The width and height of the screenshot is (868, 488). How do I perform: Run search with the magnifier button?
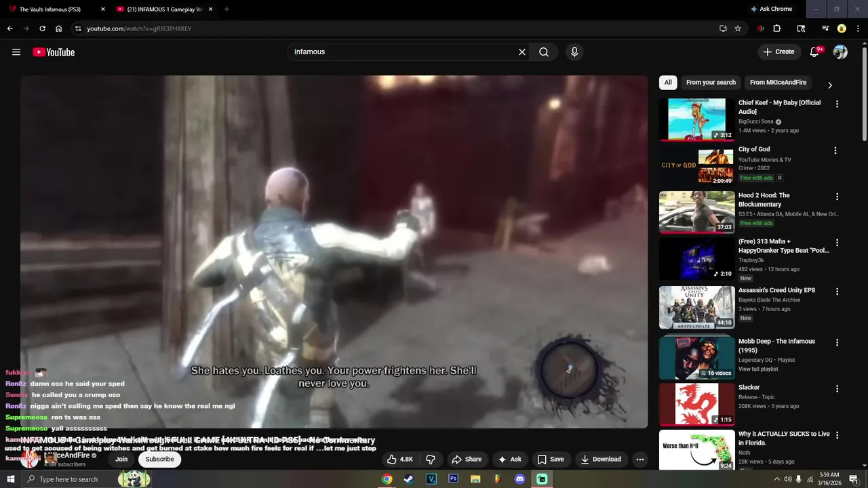pyautogui.click(x=544, y=52)
